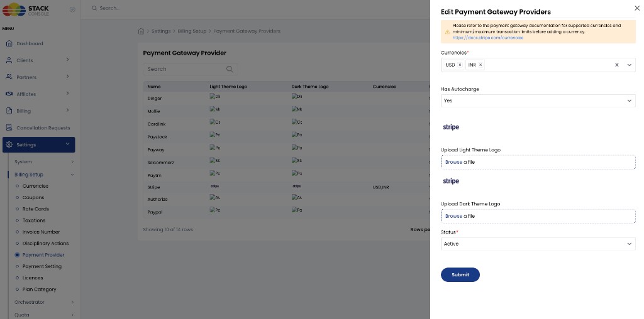Browse a file for dark theme logo
The width and height of the screenshot is (644, 319).
click(538, 217)
